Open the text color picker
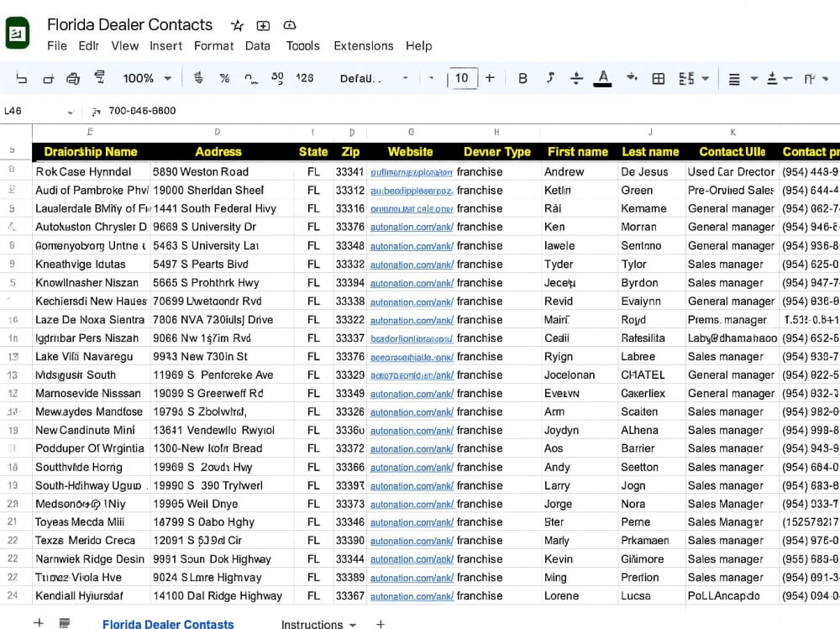The width and height of the screenshot is (840, 629). click(x=602, y=79)
